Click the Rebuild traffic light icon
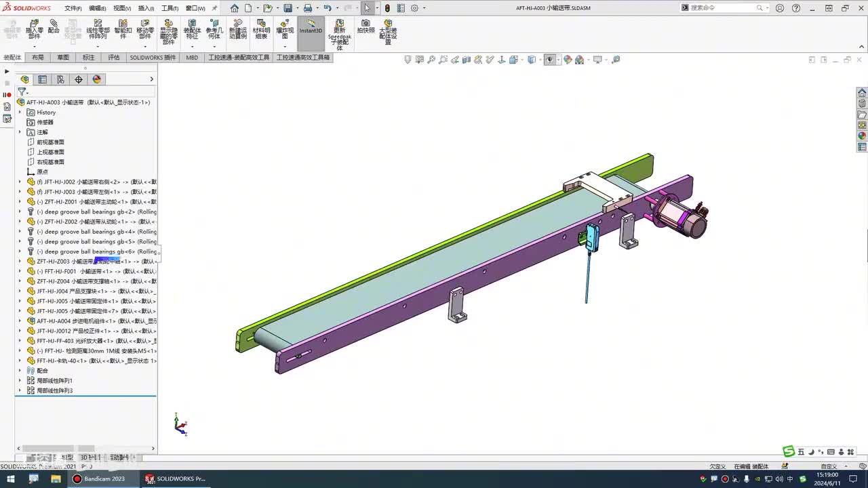 click(387, 8)
